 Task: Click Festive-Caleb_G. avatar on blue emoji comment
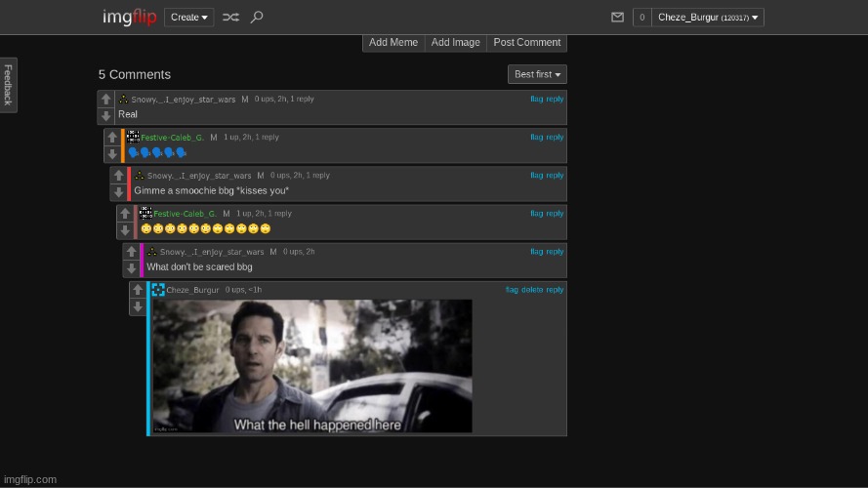[133, 137]
